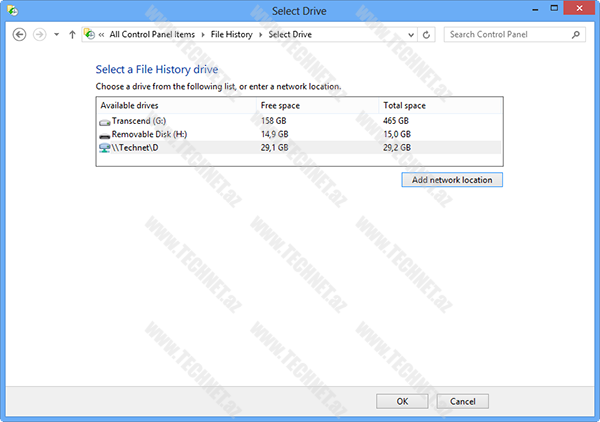The height and width of the screenshot is (422, 600).
Task: Click the 158 GB free space value
Action: (274, 121)
